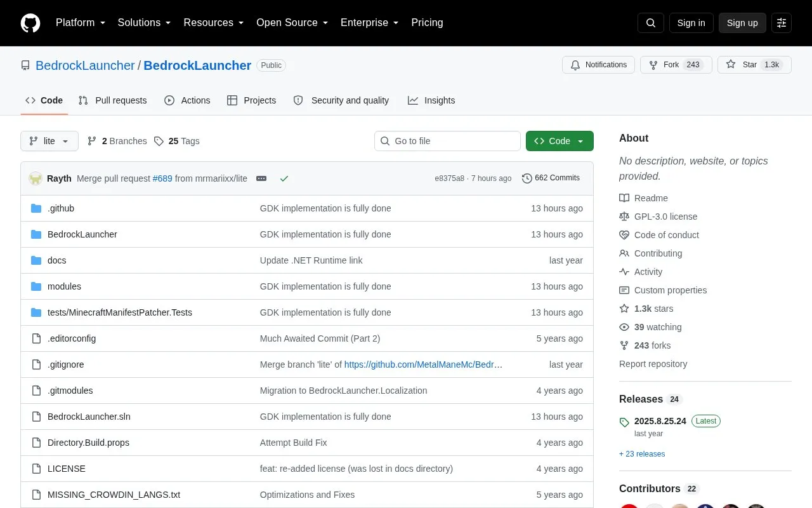This screenshot has width=812, height=508.
Task: Expand the green Code dropdown button
Action: coord(560,141)
